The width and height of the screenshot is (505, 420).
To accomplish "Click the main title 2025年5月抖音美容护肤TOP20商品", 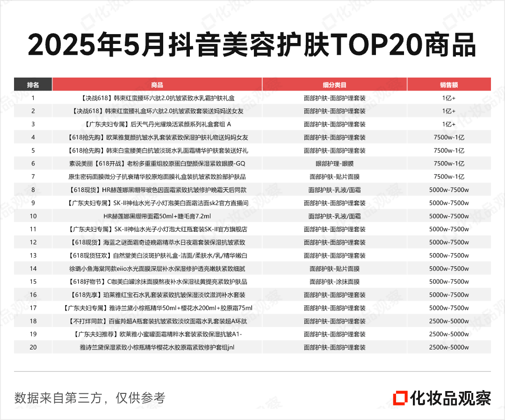I will 252,45.
